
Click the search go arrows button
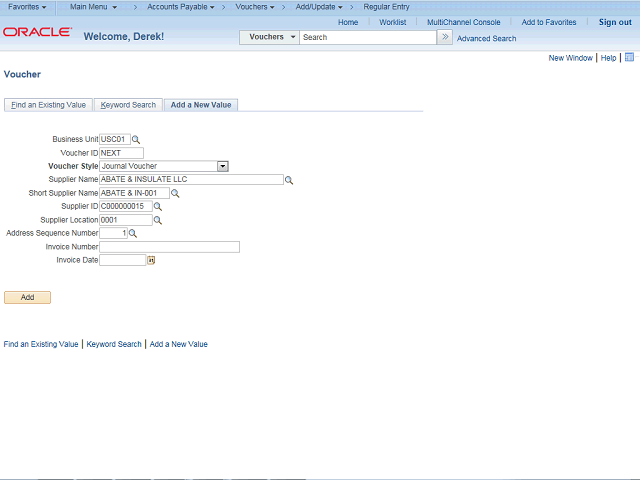[444, 37]
